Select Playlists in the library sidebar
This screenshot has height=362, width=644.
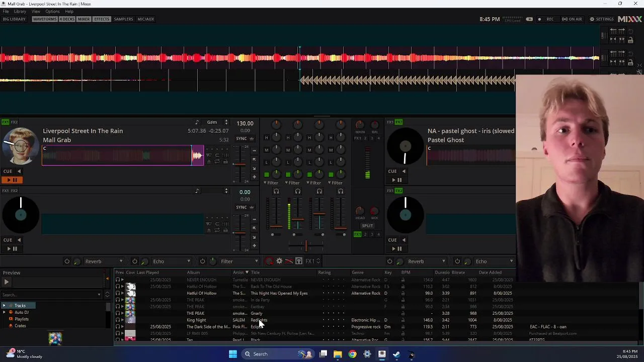coord(22,319)
